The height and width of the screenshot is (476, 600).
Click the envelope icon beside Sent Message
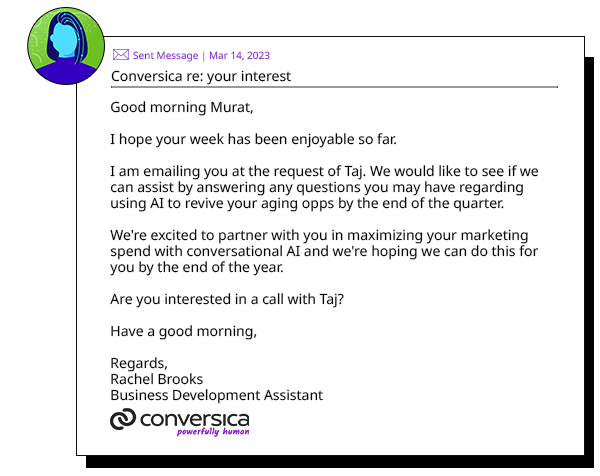click(120, 56)
